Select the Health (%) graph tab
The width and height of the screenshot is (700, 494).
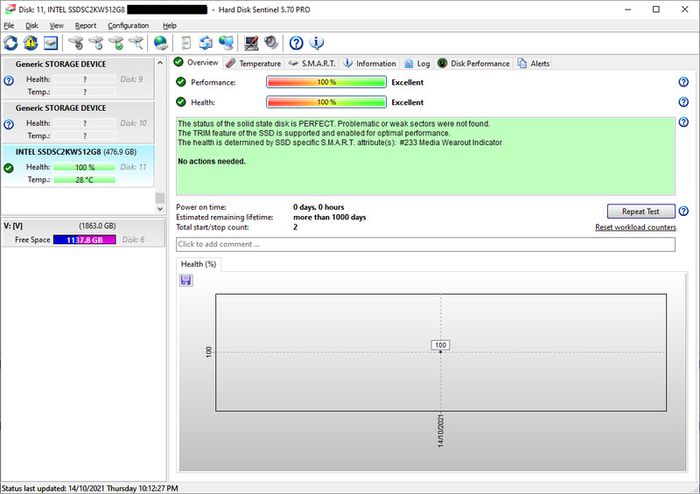198,264
